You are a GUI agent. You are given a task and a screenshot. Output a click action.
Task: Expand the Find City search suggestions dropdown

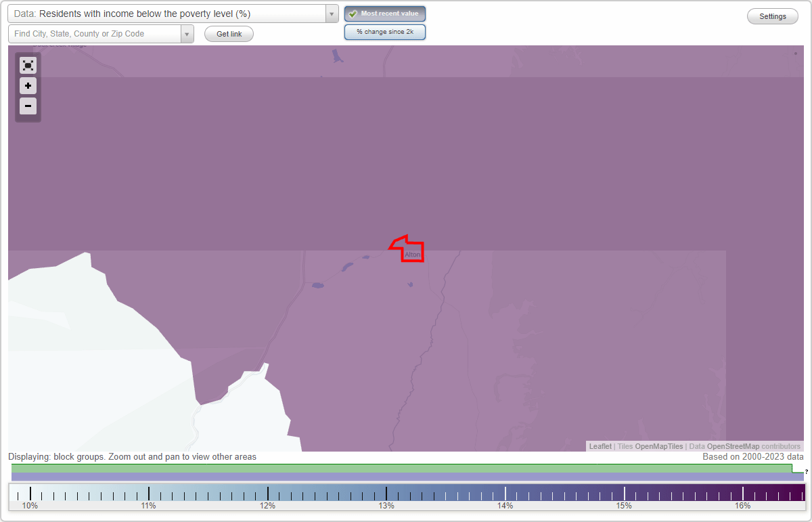[x=187, y=32]
